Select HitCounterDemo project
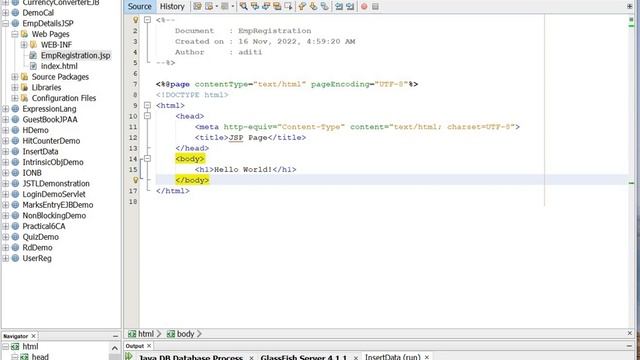This screenshot has height=360, width=640. click(x=51, y=141)
